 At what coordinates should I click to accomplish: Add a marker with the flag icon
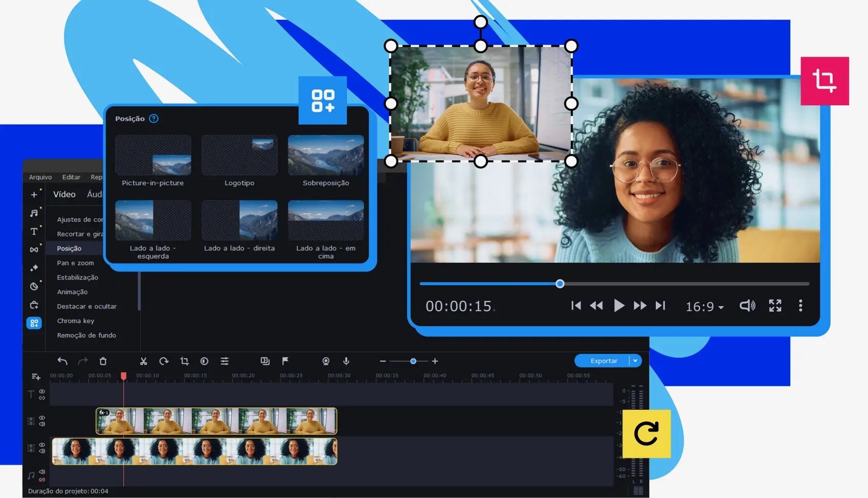[x=285, y=361]
